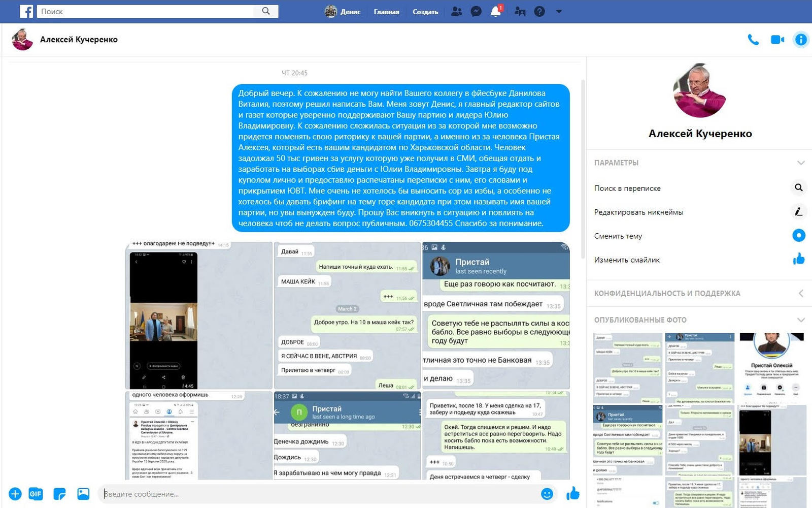Open notifications bell
This screenshot has width=812, height=508.
(496, 11)
